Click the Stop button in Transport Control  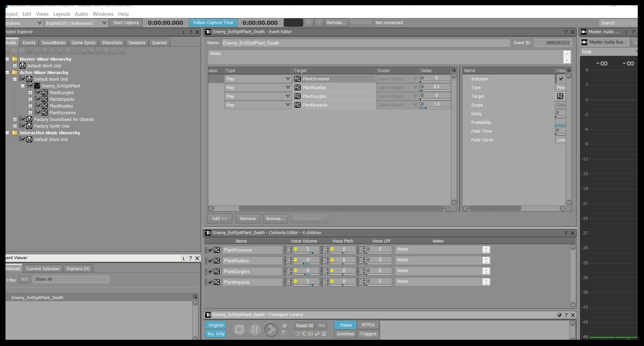[x=239, y=330]
